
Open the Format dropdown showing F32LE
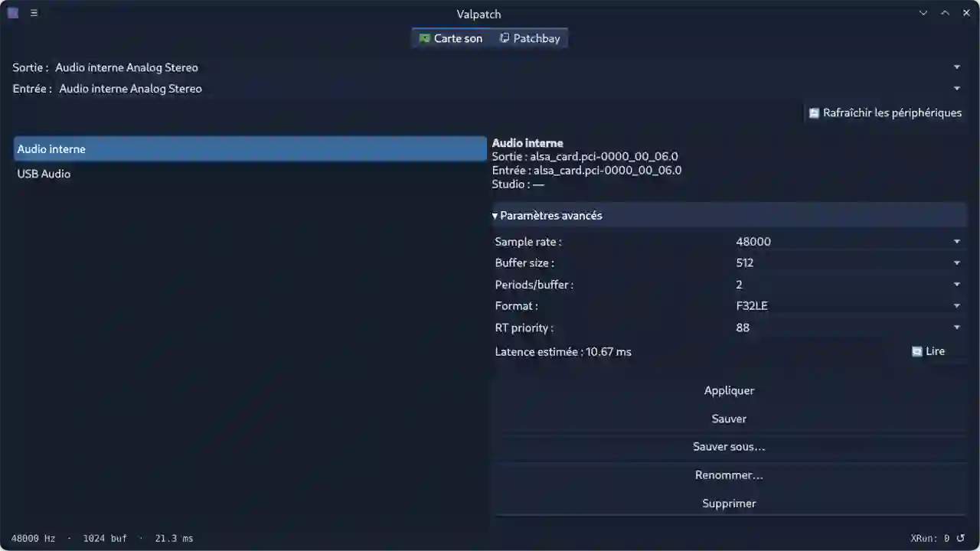pyautogui.click(x=848, y=306)
